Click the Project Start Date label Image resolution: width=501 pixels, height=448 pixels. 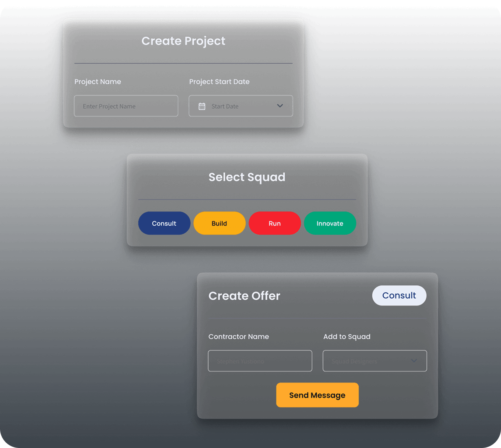(x=219, y=82)
